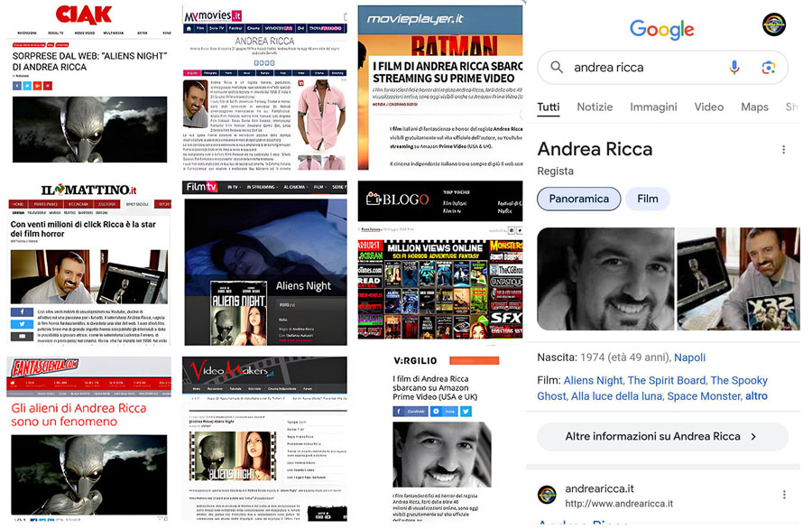This screenshot has height=529, width=812.
Task: Open the Napoli birthplace link
Action: point(689,357)
